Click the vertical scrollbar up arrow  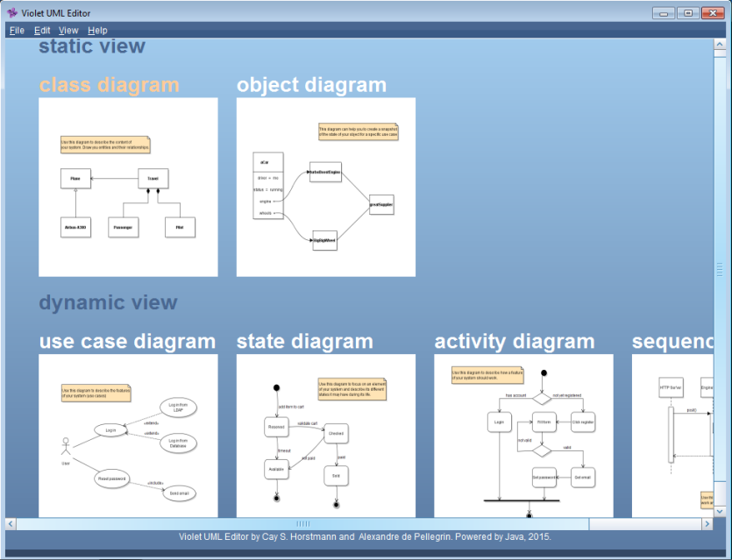pyautogui.click(x=720, y=45)
